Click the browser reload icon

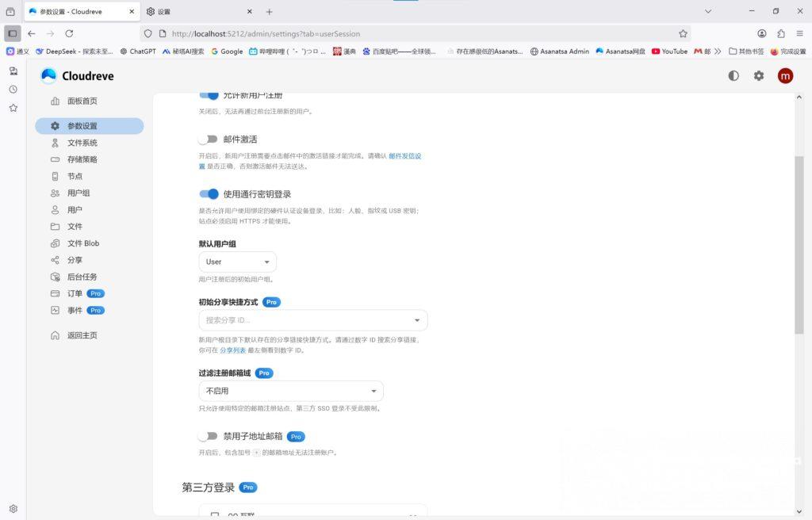pos(69,34)
